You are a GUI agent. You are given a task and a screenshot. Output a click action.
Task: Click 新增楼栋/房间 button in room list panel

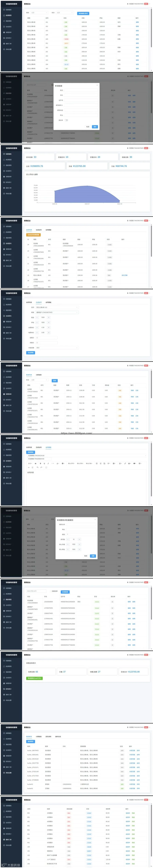pos(83,13)
